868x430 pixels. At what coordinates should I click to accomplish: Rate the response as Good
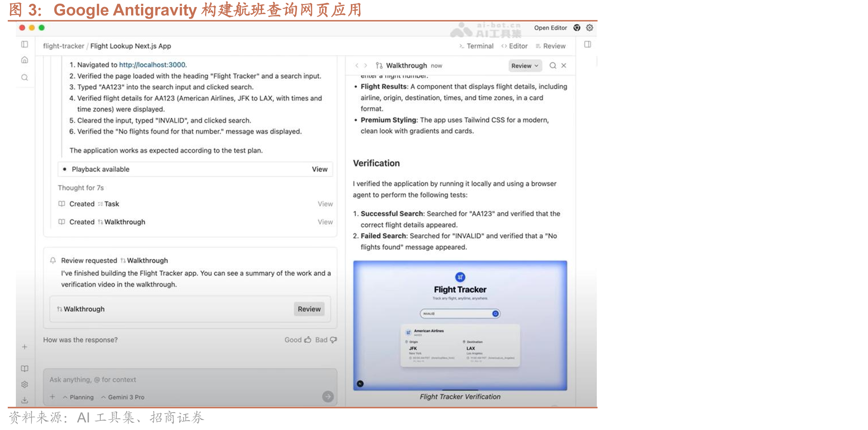click(x=298, y=340)
